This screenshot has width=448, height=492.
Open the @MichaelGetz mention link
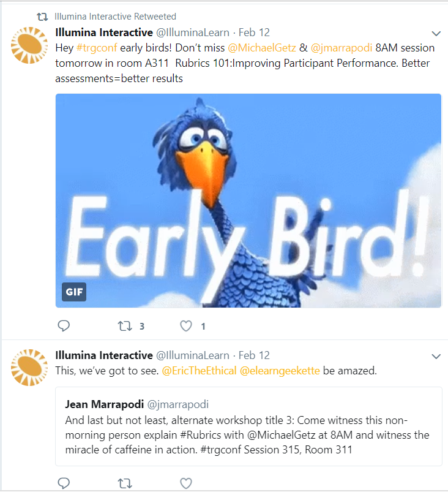click(x=262, y=48)
